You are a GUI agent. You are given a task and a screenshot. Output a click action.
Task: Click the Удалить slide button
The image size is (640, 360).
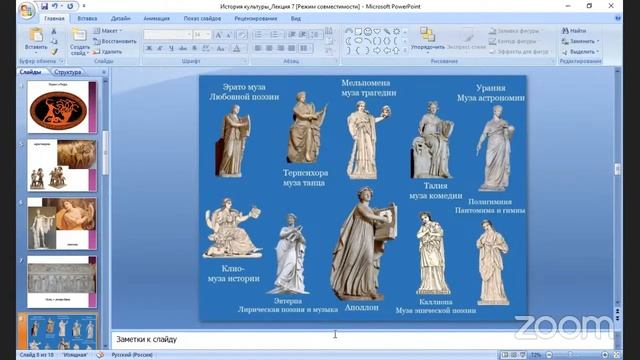coord(107,52)
